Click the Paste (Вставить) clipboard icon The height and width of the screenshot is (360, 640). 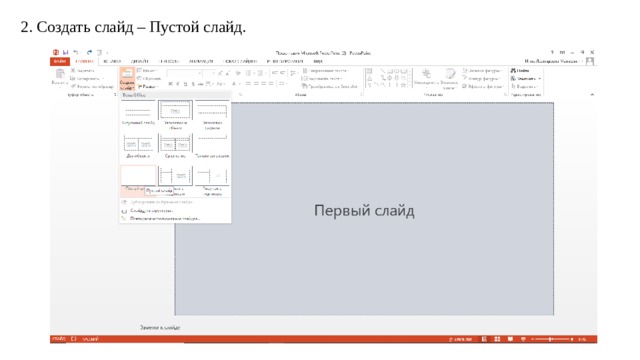tap(60, 74)
